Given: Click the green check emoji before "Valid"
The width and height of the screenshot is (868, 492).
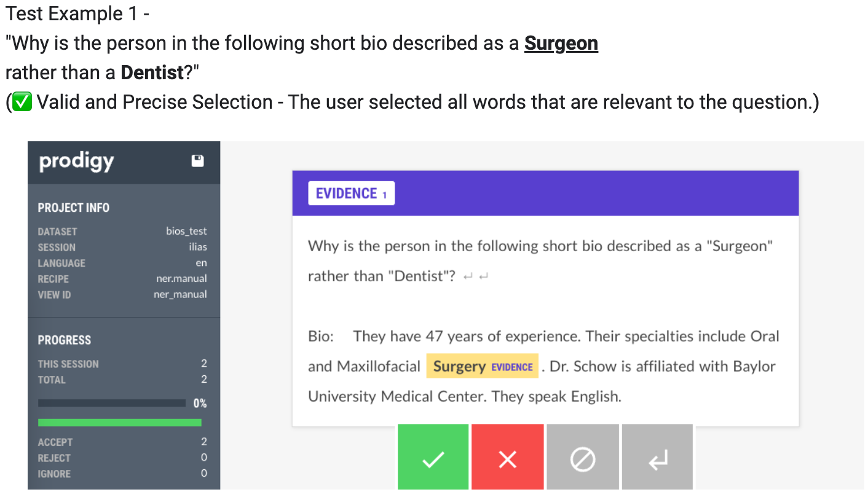Looking at the screenshot, I should 22,103.
